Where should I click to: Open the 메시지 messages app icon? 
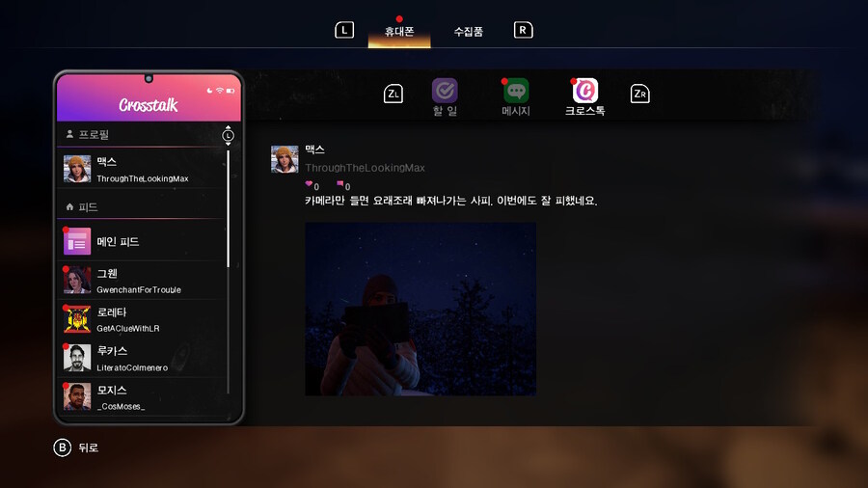tap(516, 91)
